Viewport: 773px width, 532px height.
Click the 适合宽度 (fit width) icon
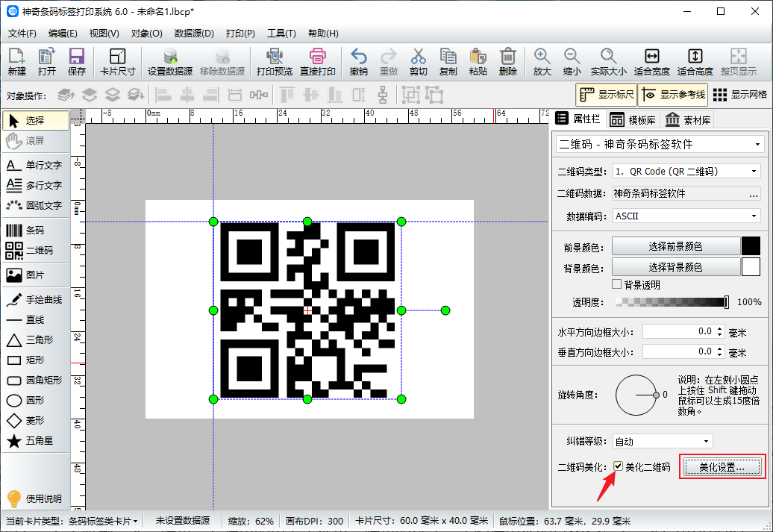(651, 62)
